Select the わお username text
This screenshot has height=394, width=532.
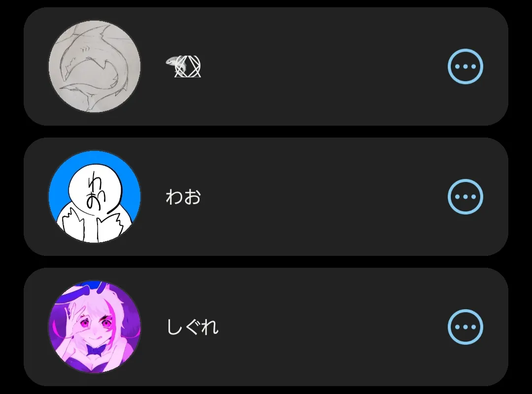183,197
